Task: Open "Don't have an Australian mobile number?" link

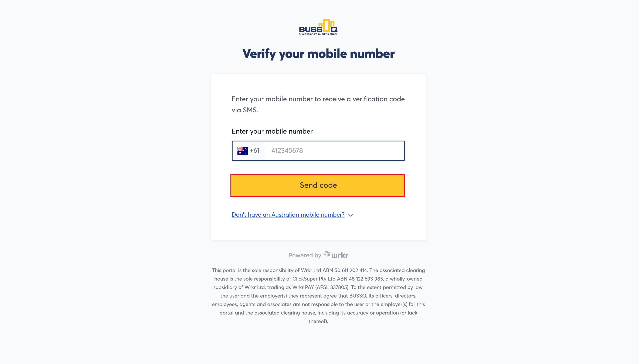Action: point(288,214)
